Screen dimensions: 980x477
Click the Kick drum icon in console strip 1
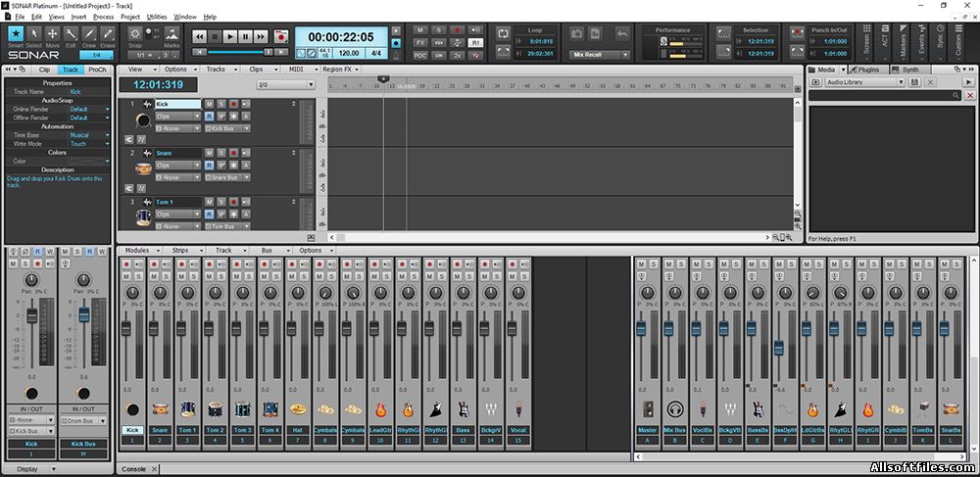pos(132,410)
